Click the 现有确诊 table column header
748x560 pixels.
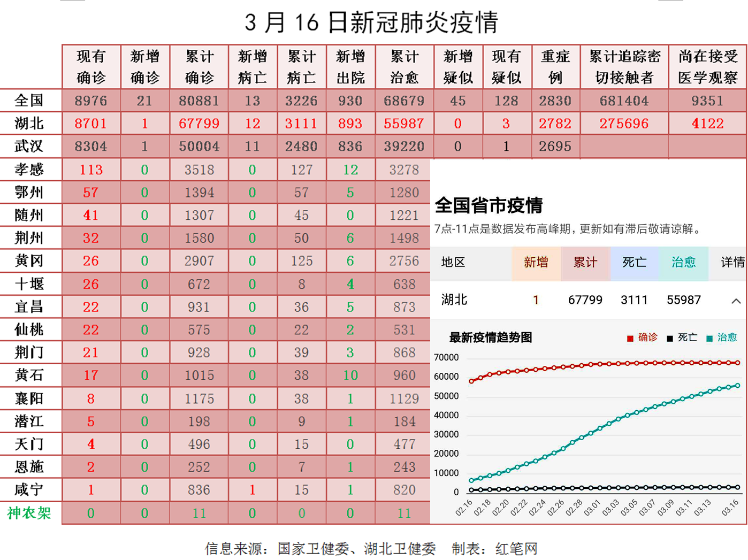91,67
